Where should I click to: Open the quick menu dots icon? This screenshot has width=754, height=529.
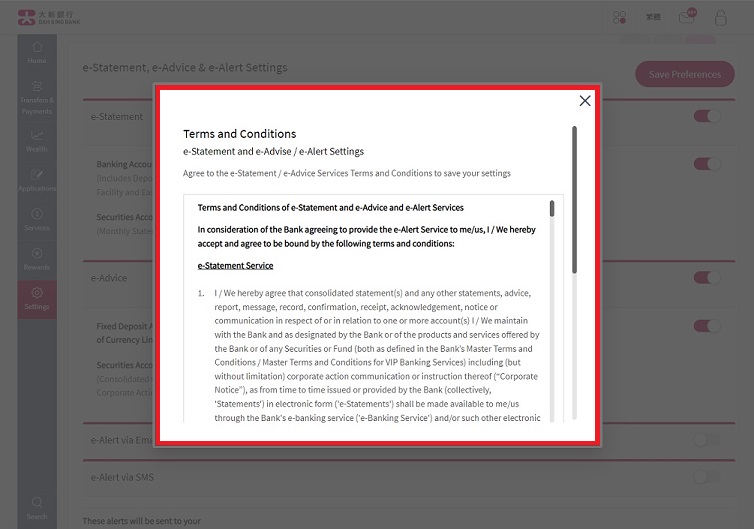pyautogui.click(x=619, y=18)
